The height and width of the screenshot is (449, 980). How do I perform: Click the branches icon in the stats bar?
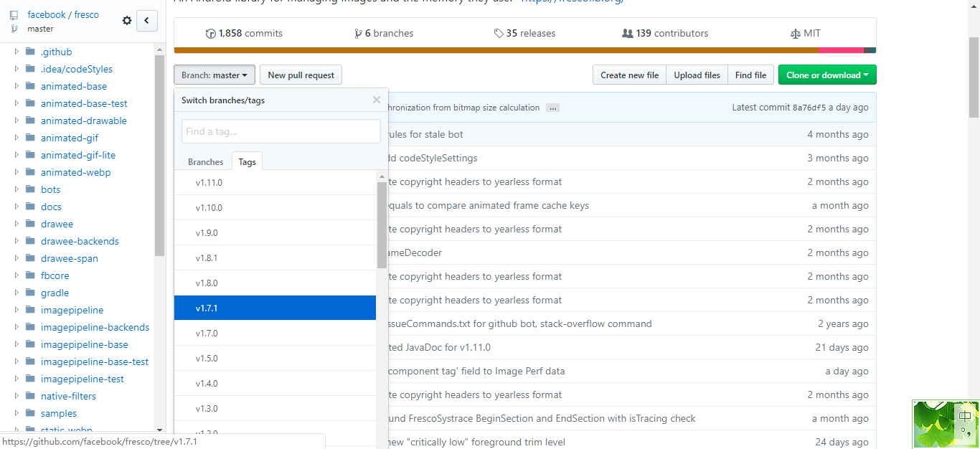(x=358, y=34)
